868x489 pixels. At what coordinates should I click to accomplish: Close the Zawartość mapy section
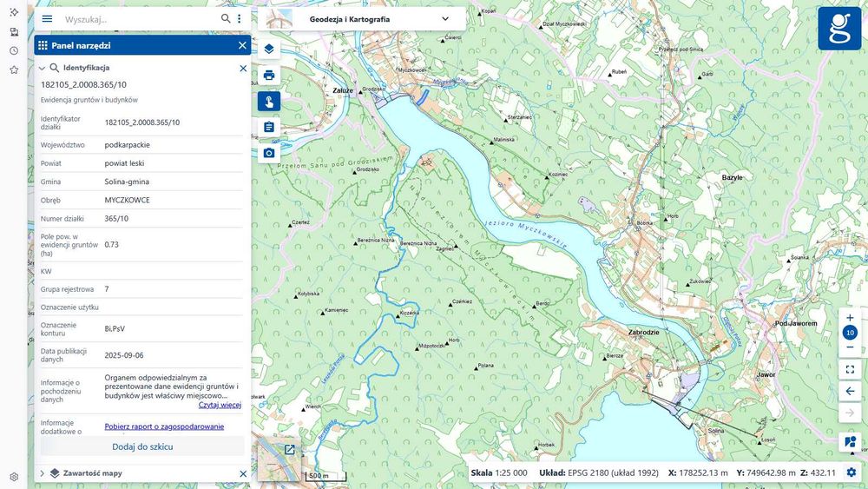[243, 473]
